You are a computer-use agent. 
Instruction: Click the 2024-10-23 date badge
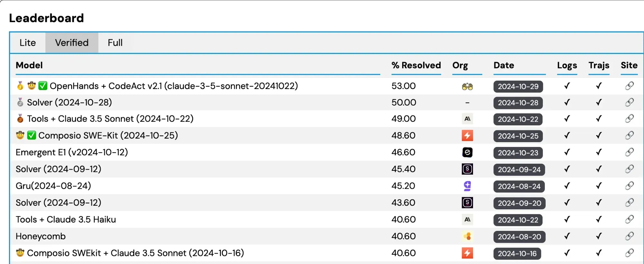click(518, 153)
